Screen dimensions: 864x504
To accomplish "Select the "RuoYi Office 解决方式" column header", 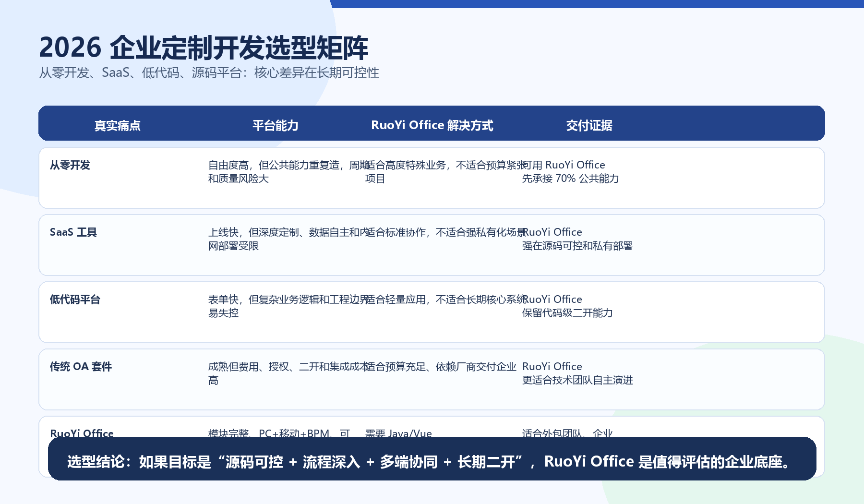I will pos(432,125).
